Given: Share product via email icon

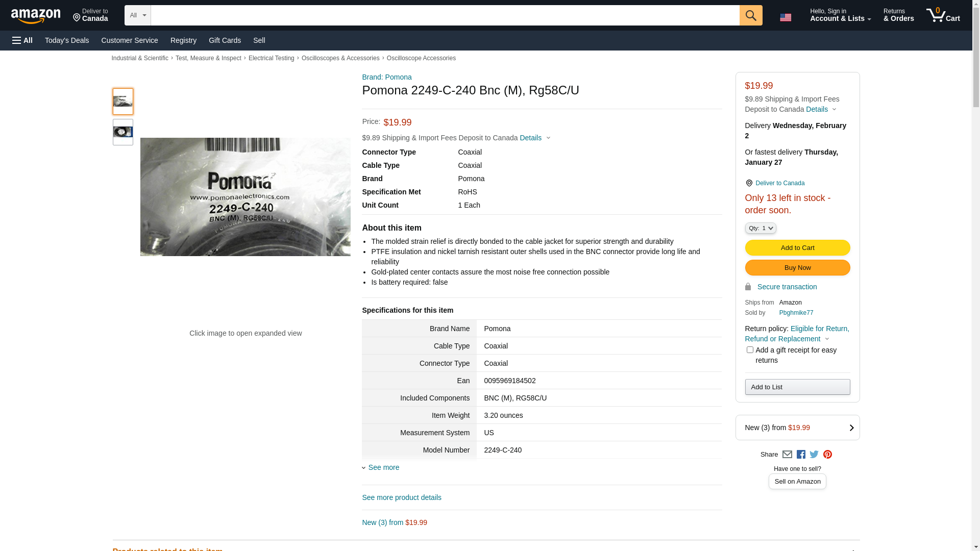Looking at the screenshot, I should (787, 454).
